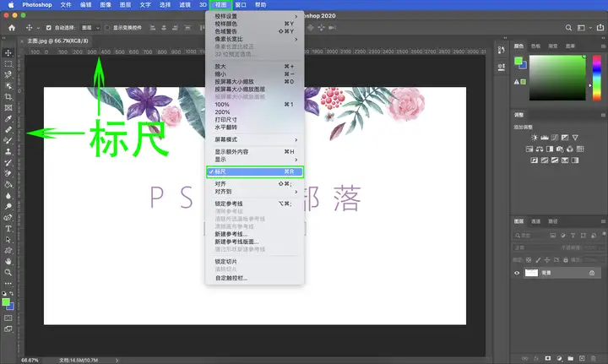
Task: Select the Move tool in the toolbox
Action: (8, 52)
